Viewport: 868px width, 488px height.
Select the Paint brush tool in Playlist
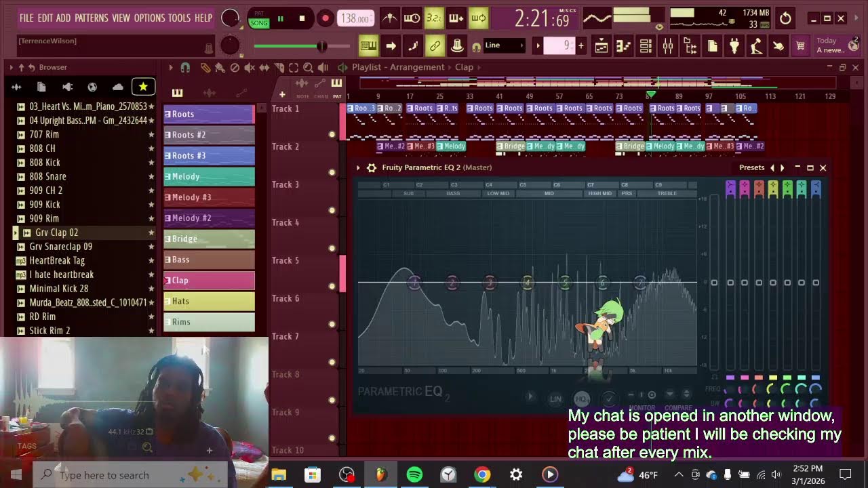(220, 67)
